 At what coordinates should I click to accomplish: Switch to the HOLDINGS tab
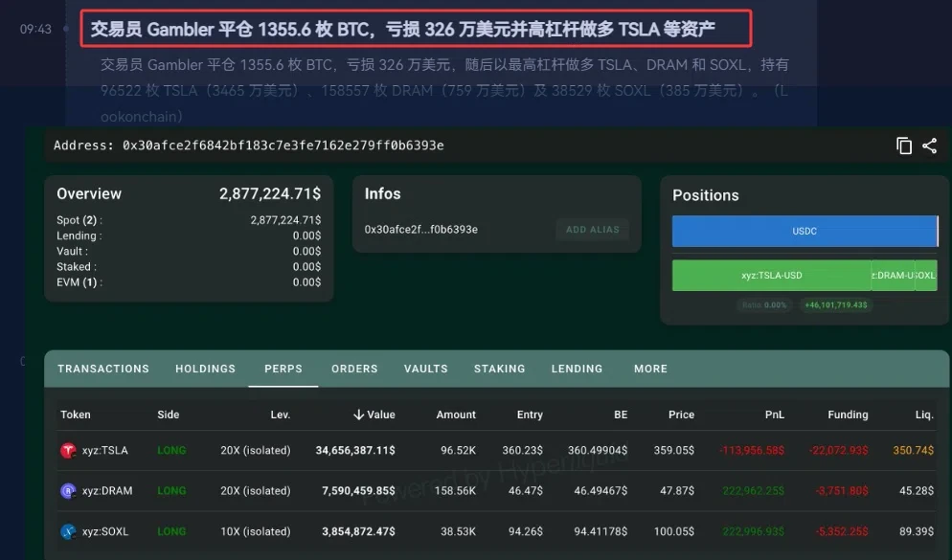point(205,369)
